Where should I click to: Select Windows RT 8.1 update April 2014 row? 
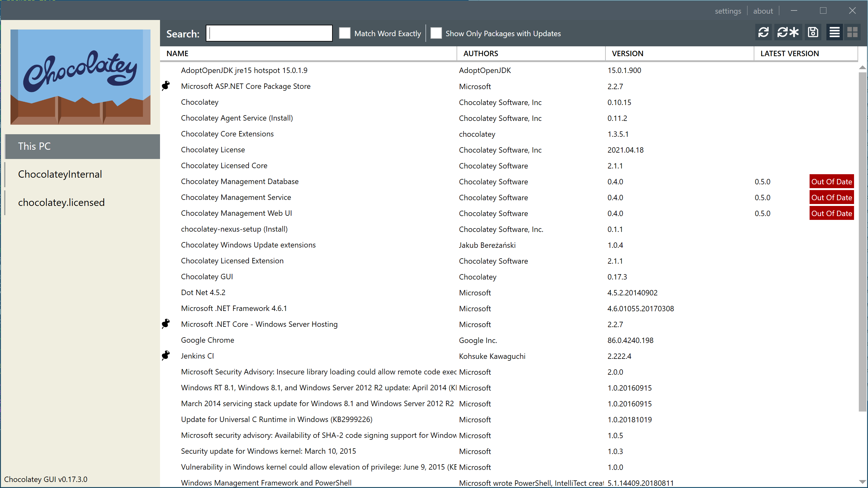[x=509, y=388]
